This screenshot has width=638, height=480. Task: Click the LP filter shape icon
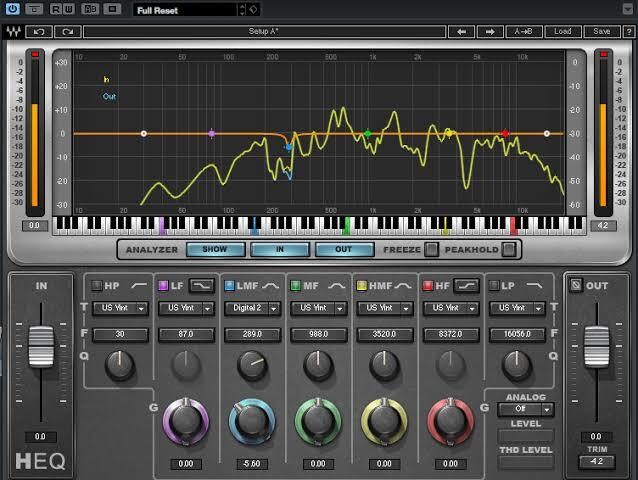pos(535,286)
